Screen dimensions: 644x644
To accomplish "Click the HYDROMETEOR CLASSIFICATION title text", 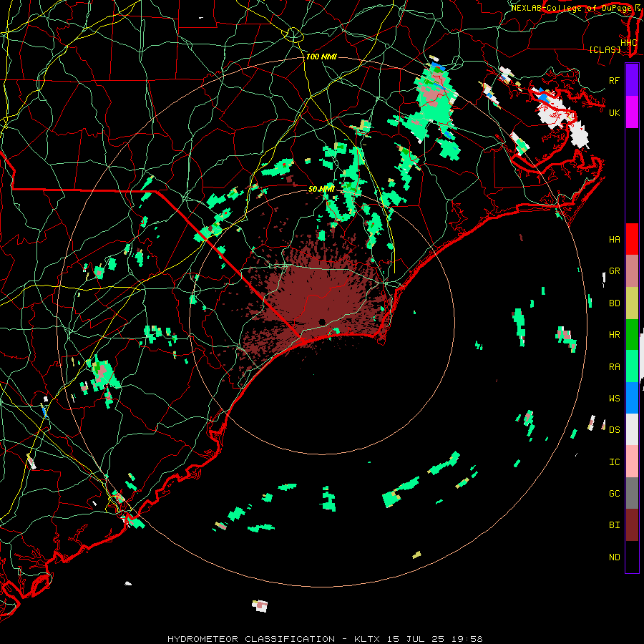I will pos(251,639).
